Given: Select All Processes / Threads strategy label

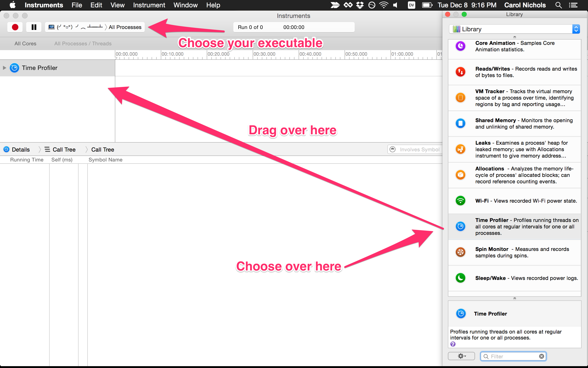Looking at the screenshot, I should point(83,43).
